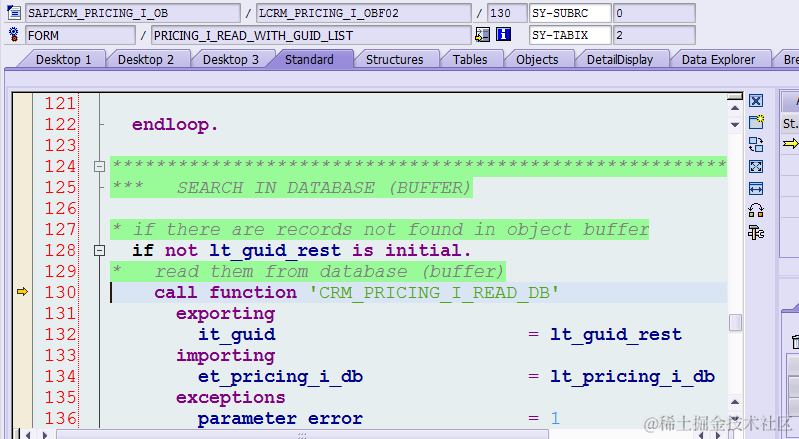The image size is (799, 439).
Task: Click the 'read them from database (buffer)' comment
Action: pos(330,271)
